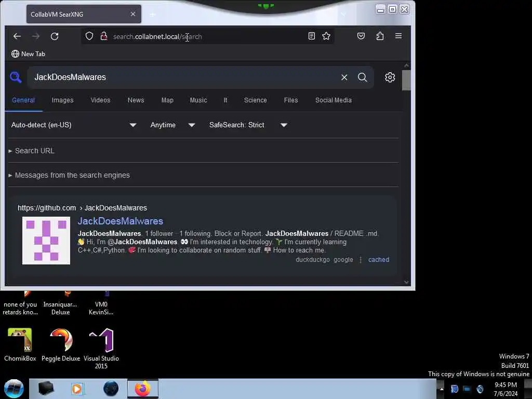Click the New Tab bookmark
Image resolution: width=532 pixels, height=399 pixels.
click(x=28, y=54)
